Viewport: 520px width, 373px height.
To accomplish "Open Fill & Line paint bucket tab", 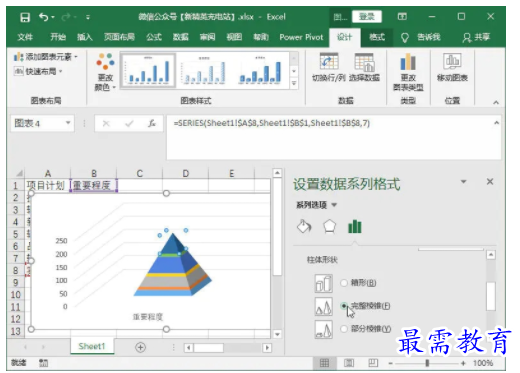I will point(304,227).
